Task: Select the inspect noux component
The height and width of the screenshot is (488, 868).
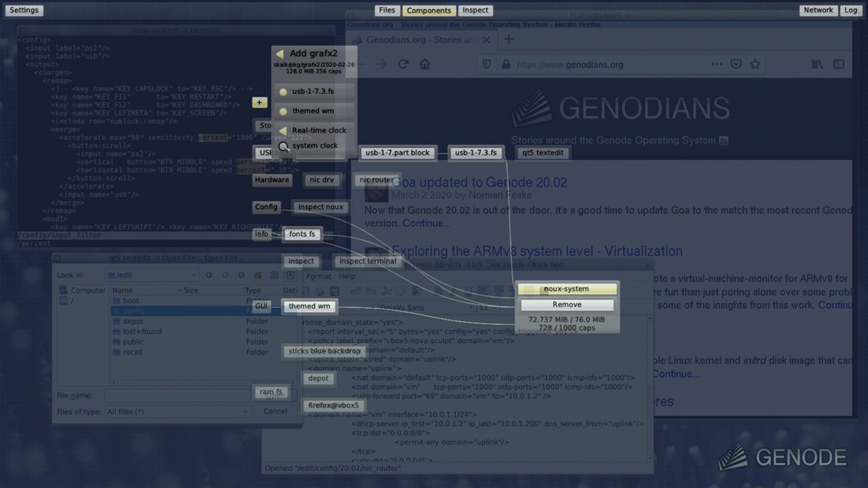Action: tap(320, 207)
